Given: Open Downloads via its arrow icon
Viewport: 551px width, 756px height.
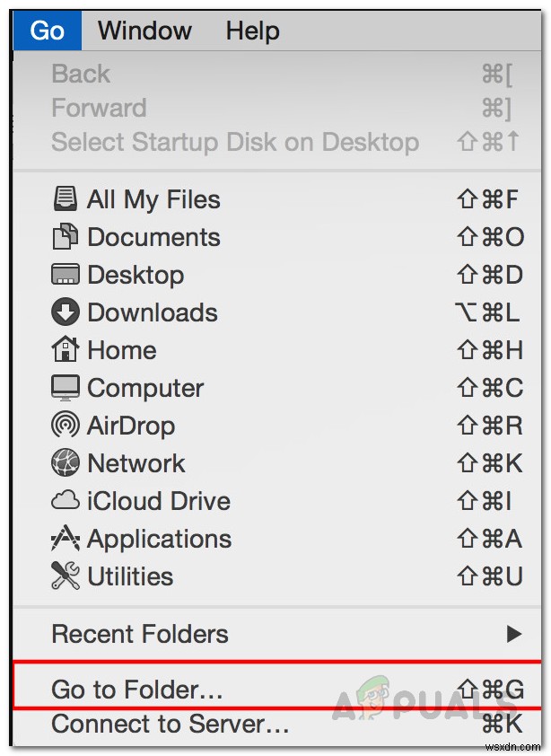Looking at the screenshot, I should coord(66,312).
